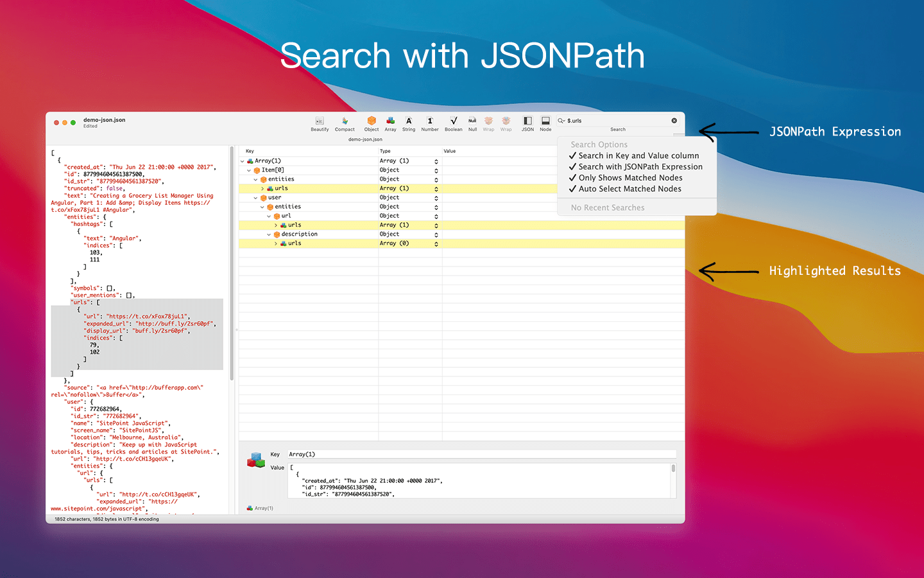Switch to JSON view mode
The image size is (924, 578).
[527, 123]
